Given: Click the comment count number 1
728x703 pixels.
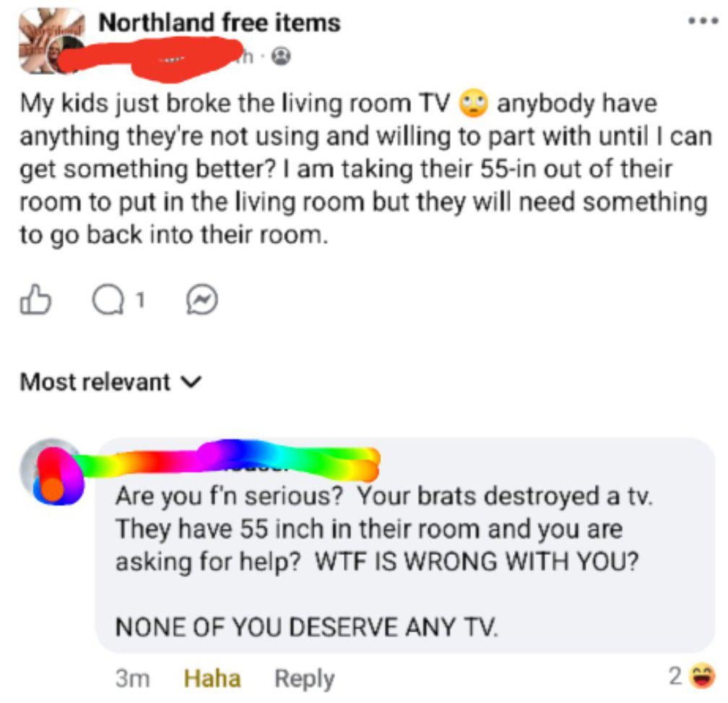Looking at the screenshot, I should point(141,301).
